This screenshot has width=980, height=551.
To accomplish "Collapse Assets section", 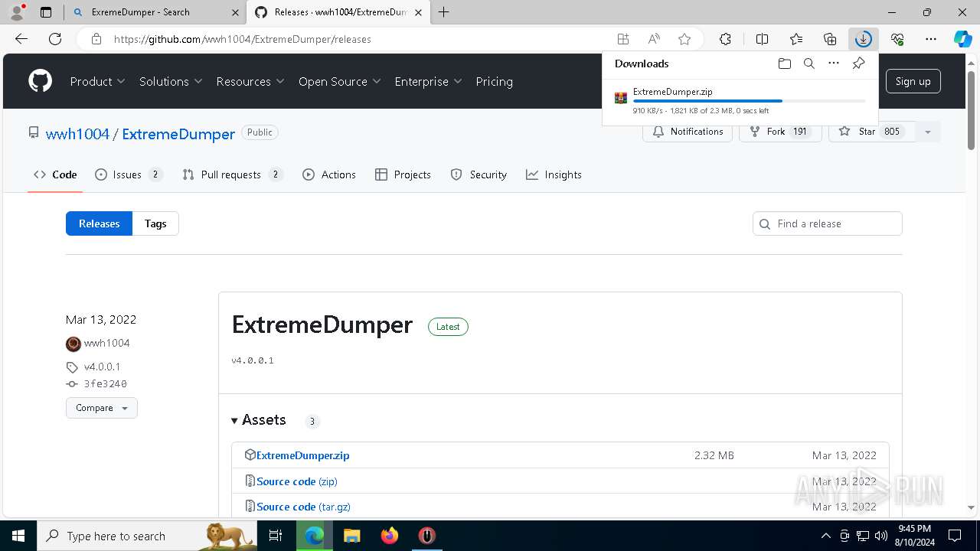I will pos(258,420).
